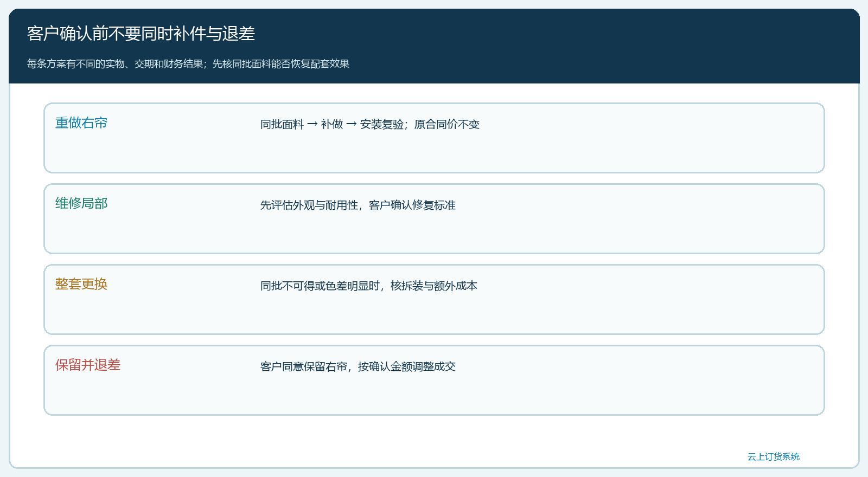Select the 整套更换 option heading

point(81,285)
